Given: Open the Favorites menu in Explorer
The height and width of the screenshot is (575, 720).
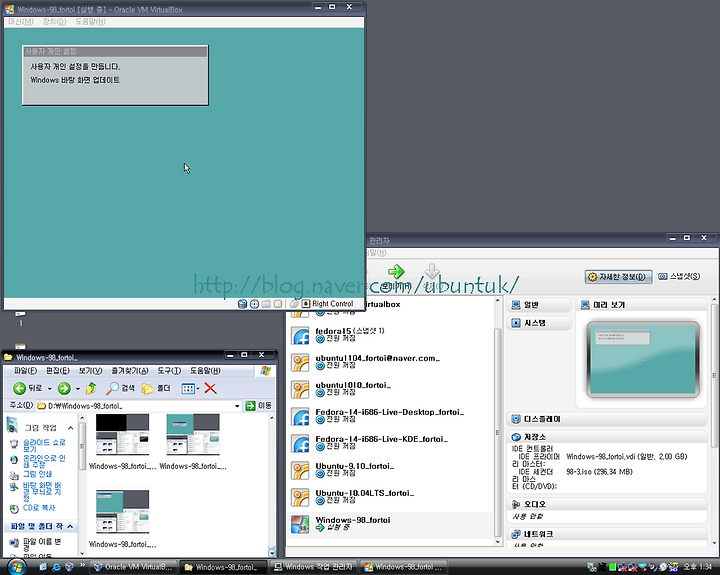Looking at the screenshot, I should pos(130,371).
